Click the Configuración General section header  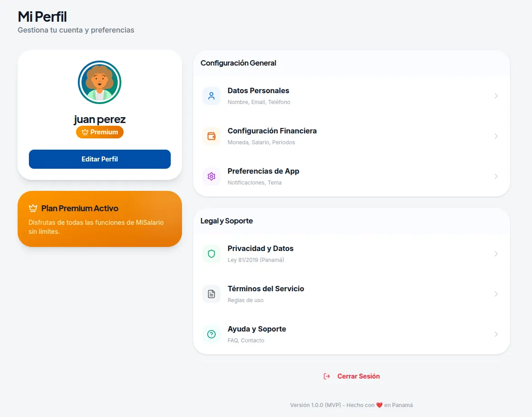[x=238, y=63]
